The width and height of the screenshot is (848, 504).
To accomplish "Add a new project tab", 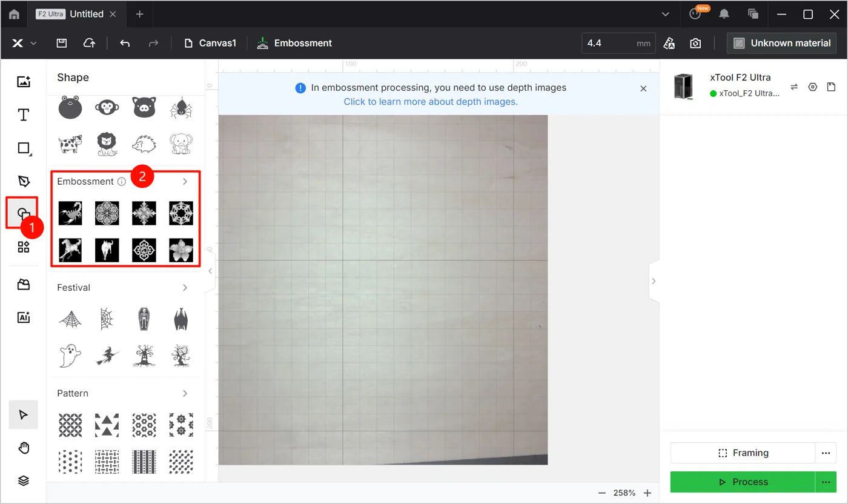I will click(x=139, y=14).
